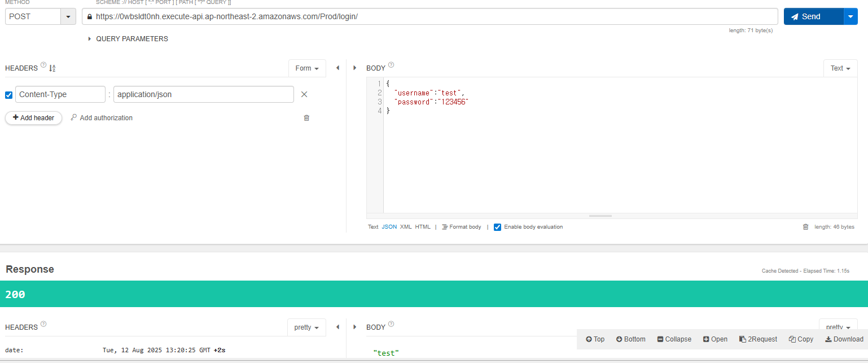Open the Send button dropdown arrow
Image resolution: width=868 pixels, height=363 pixels.
pos(851,16)
